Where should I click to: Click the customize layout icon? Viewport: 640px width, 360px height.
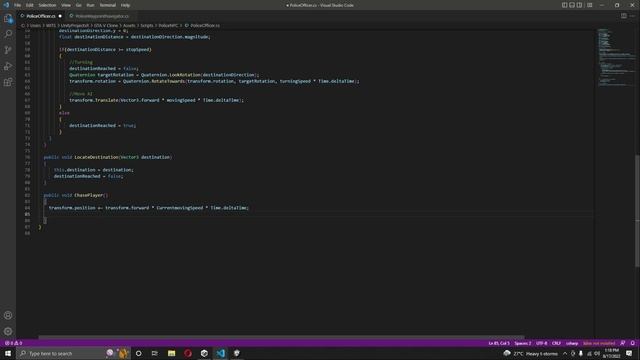[x=590, y=5]
